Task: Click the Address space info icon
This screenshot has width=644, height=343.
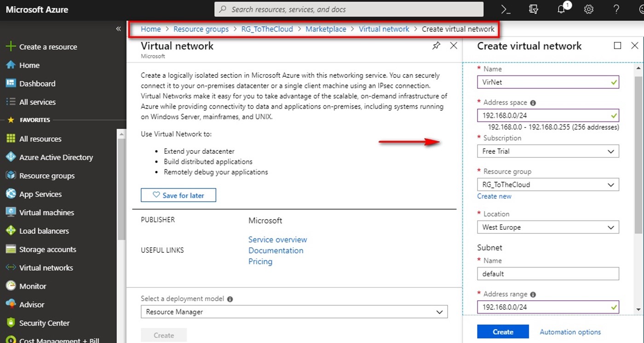Action: click(x=533, y=103)
